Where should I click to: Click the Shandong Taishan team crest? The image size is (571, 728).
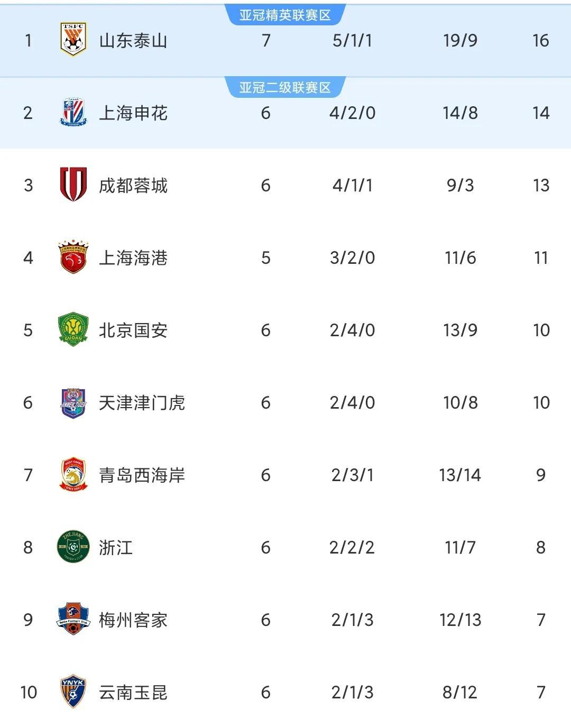point(73,40)
